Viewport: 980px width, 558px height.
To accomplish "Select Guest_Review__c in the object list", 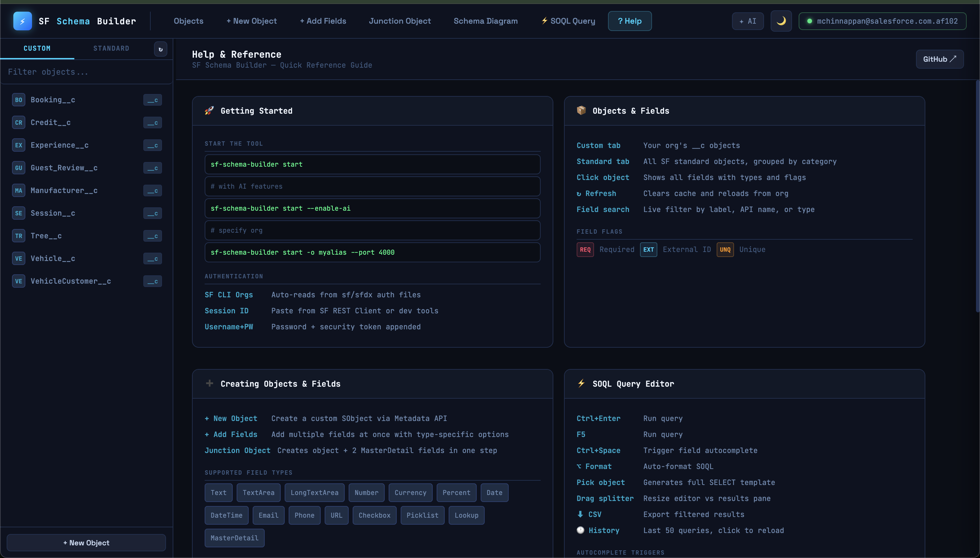I will point(87,168).
